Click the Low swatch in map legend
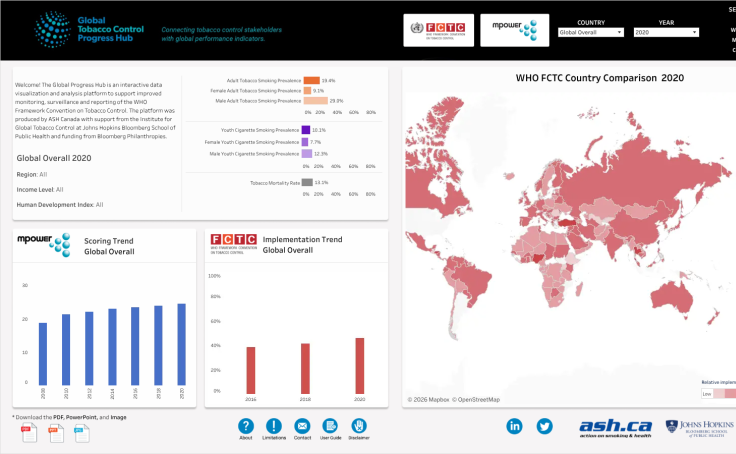Screen dimensions: 736x454 pos(707,393)
